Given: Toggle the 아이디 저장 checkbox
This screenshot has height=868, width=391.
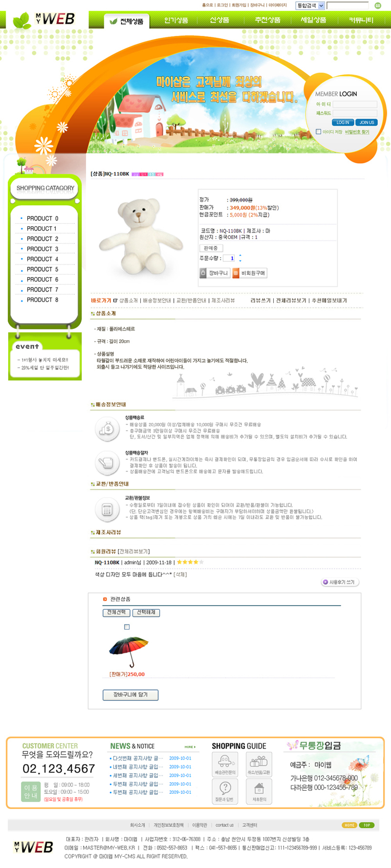Looking at the screenshot, I should 319,131.
